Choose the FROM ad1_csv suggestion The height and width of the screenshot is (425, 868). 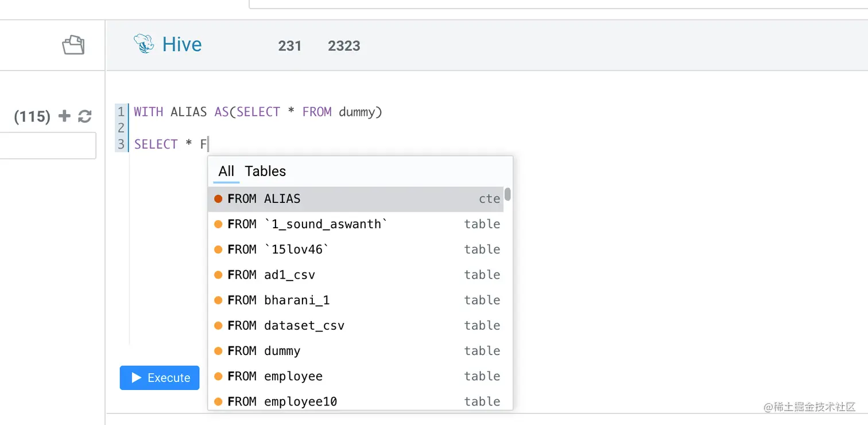tap(356, 275)
